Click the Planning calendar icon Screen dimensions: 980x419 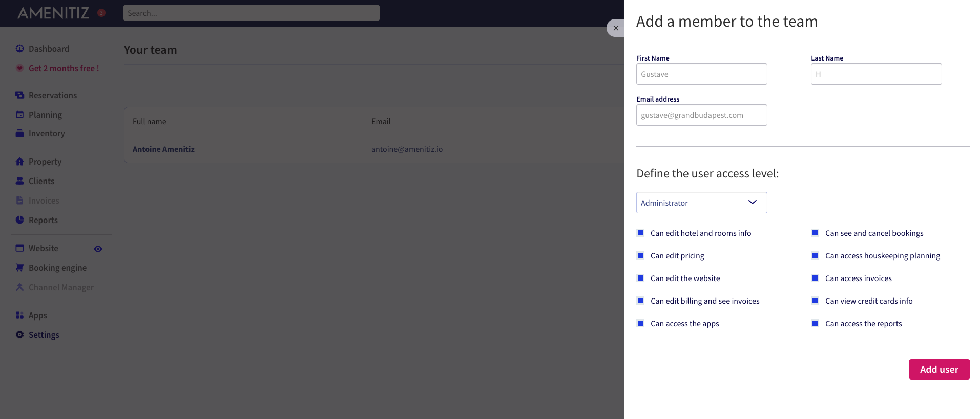(19, 115)
